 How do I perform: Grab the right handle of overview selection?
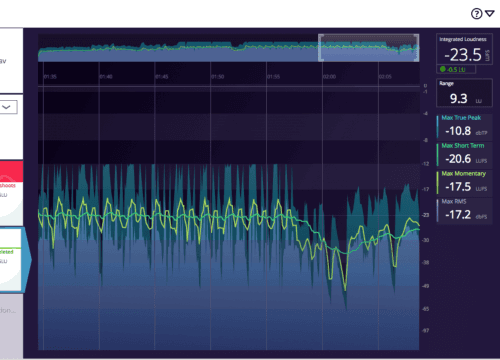[417, 48]
